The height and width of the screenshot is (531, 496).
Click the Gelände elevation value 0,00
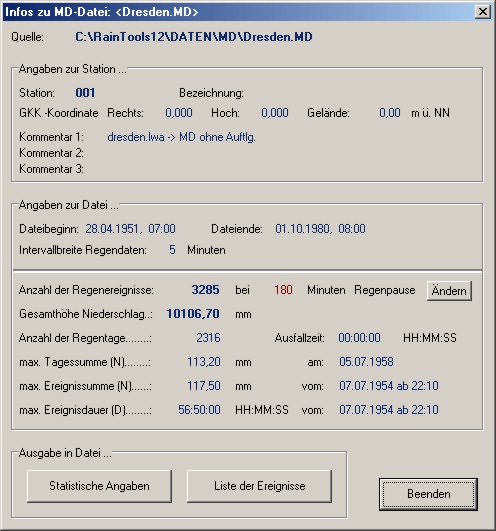[x=390, y=113]
